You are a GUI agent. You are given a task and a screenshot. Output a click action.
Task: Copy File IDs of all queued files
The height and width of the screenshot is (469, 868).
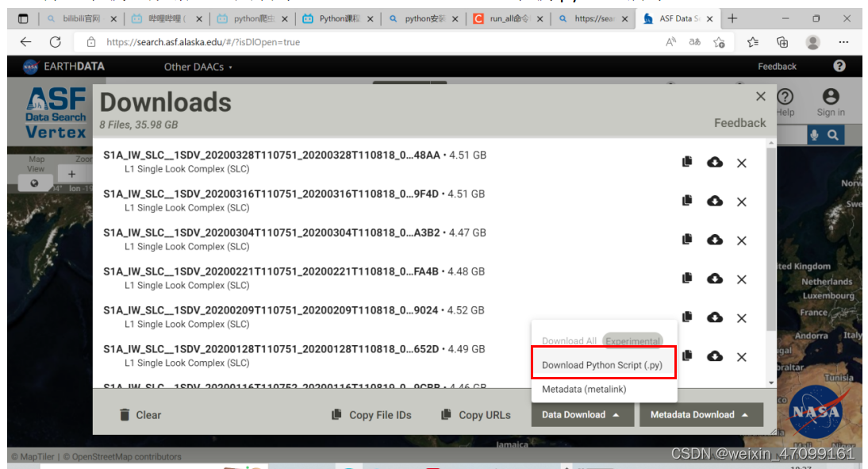371,415
